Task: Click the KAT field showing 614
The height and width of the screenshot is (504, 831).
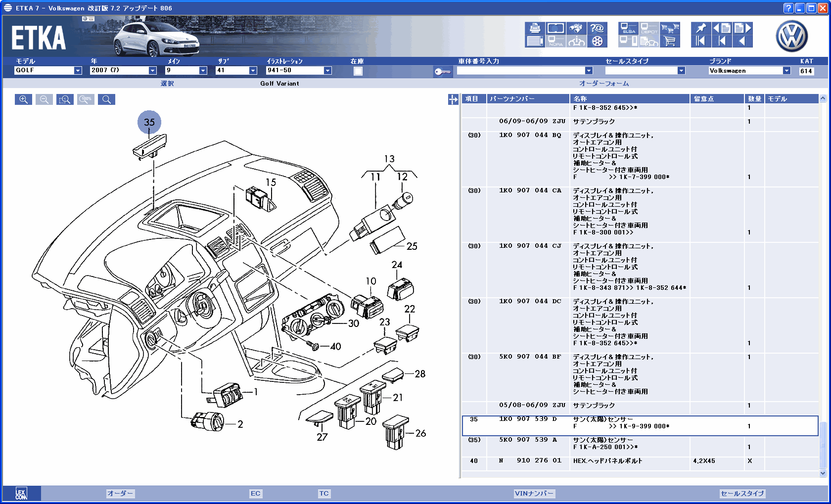Action: click(x=806, y=71)
